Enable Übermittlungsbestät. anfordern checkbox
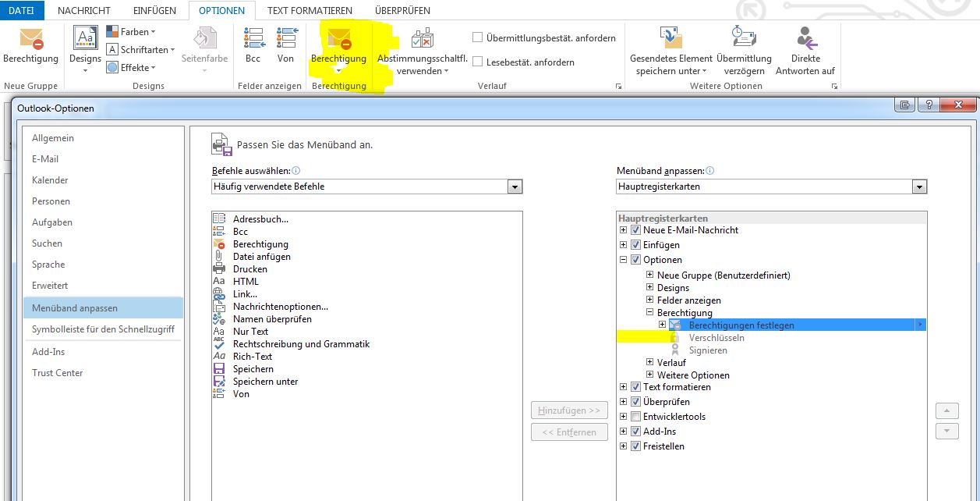This screenshot has width=980, height=501. (478, 37)
